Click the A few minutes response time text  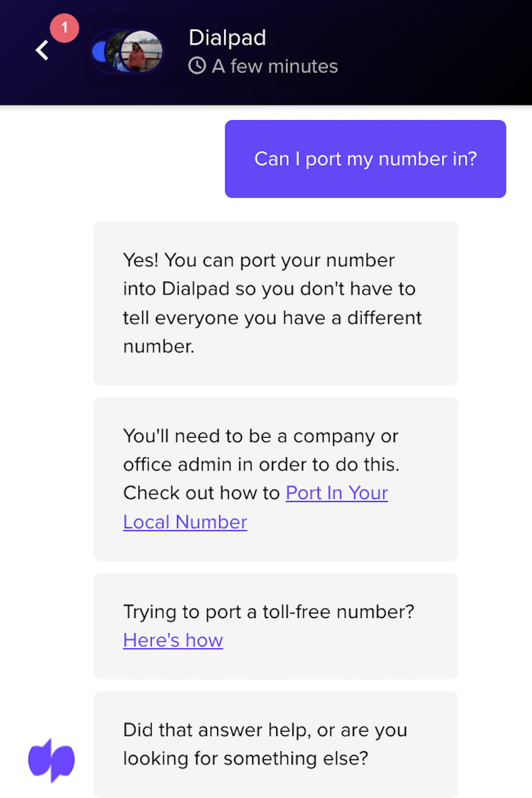(x=275, y=66)
